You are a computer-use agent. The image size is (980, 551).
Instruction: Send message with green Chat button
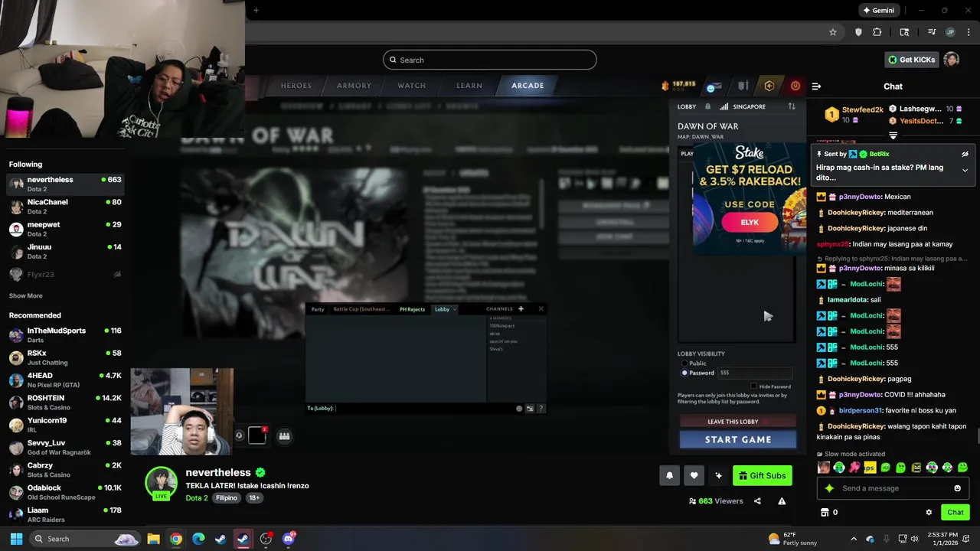tap(955, 512)
